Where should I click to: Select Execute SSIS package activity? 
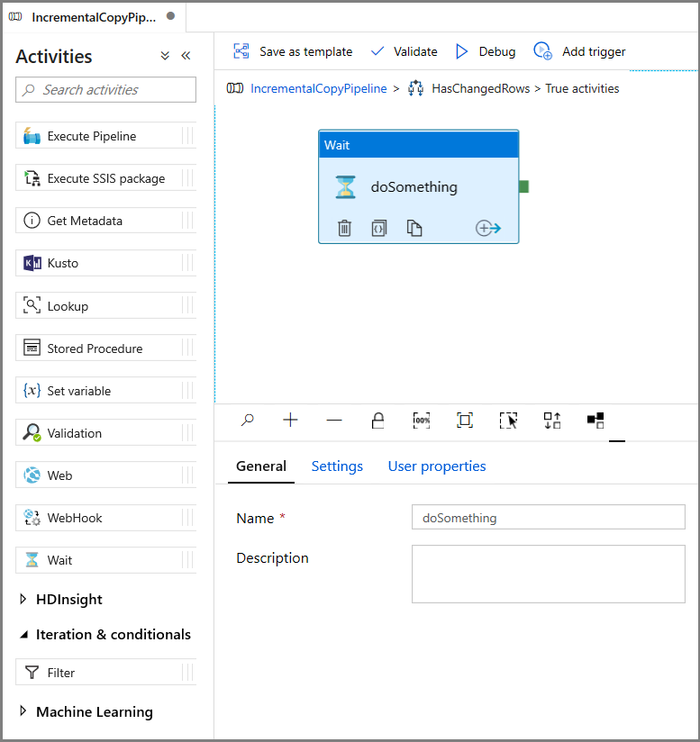pos(105,178)
